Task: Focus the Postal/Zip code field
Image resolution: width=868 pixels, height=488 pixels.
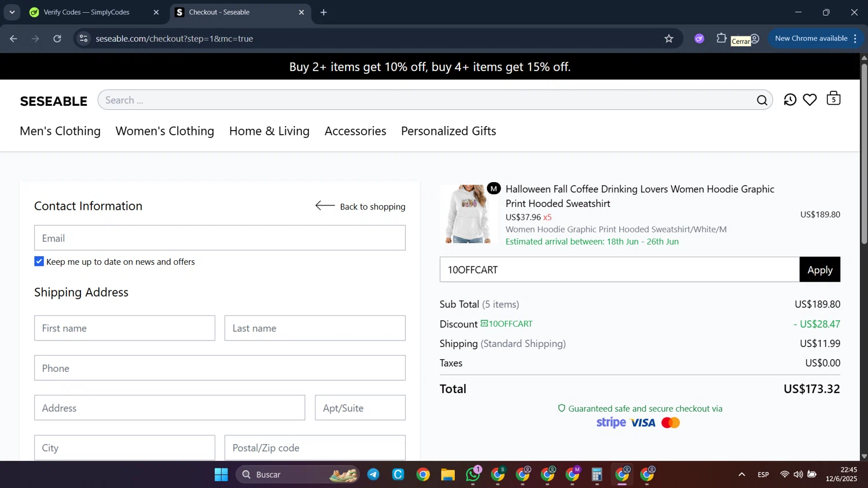Action: pyautogui.click(x=315, y=448)
